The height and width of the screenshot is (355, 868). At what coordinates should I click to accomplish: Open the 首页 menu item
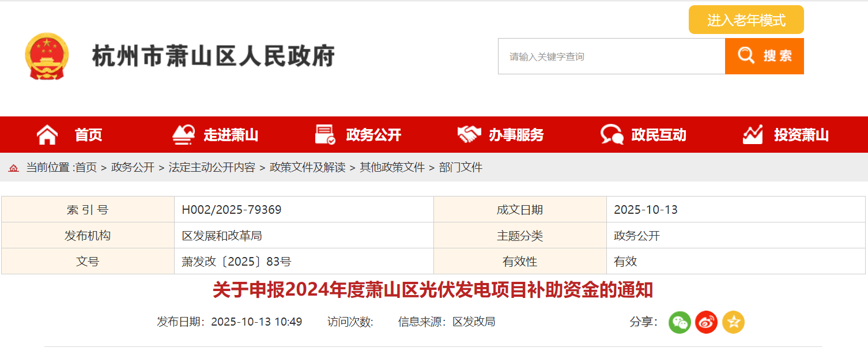click(x=88, y=135)
